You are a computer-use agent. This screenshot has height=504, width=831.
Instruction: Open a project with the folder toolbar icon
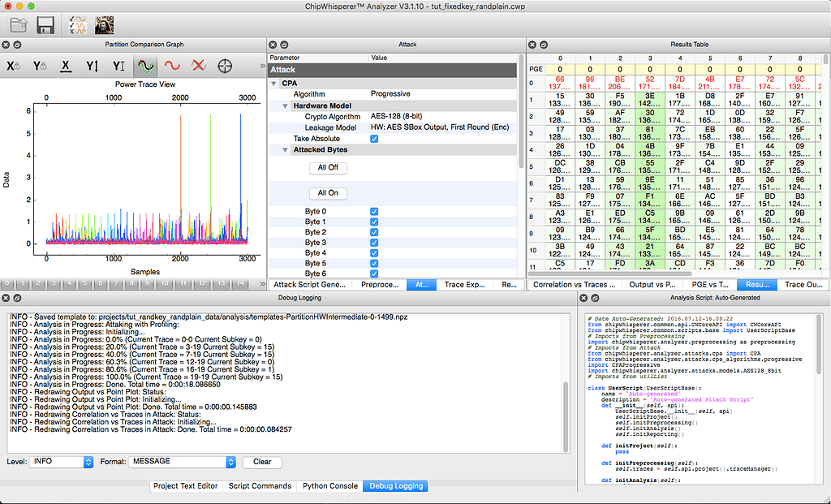pyautogui.click(x=18, y=25)
